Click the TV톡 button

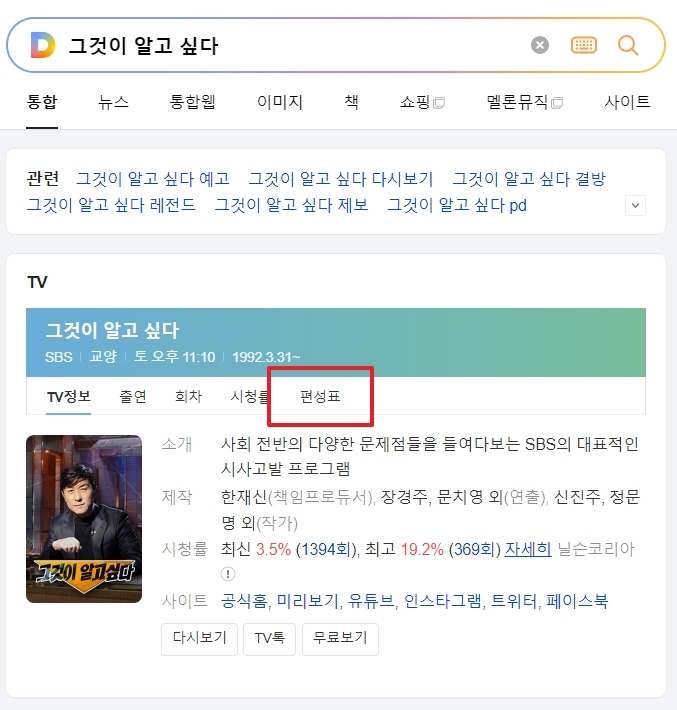coord(269,639)
